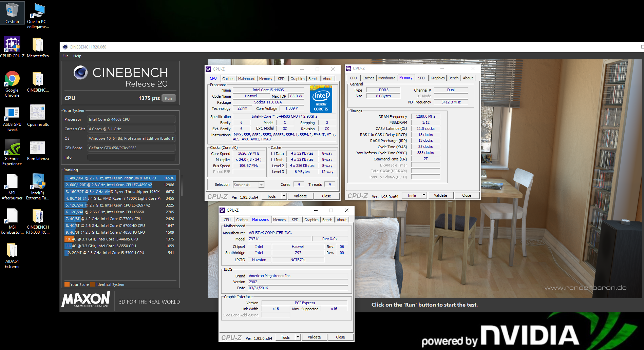Click the DRAM Frequency 1280.0 MHz value
This screenshot has width=644, height=350.
coord(425,116)
